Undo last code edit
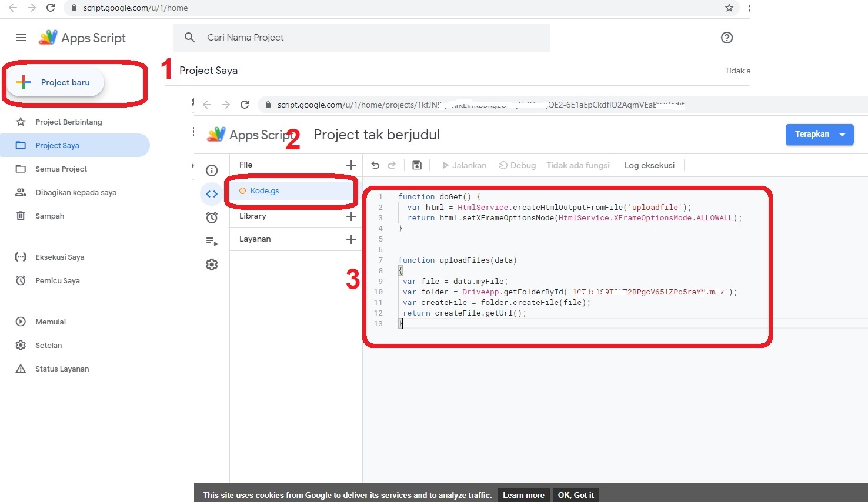868x502 pixels. click(x=375, y=165)
